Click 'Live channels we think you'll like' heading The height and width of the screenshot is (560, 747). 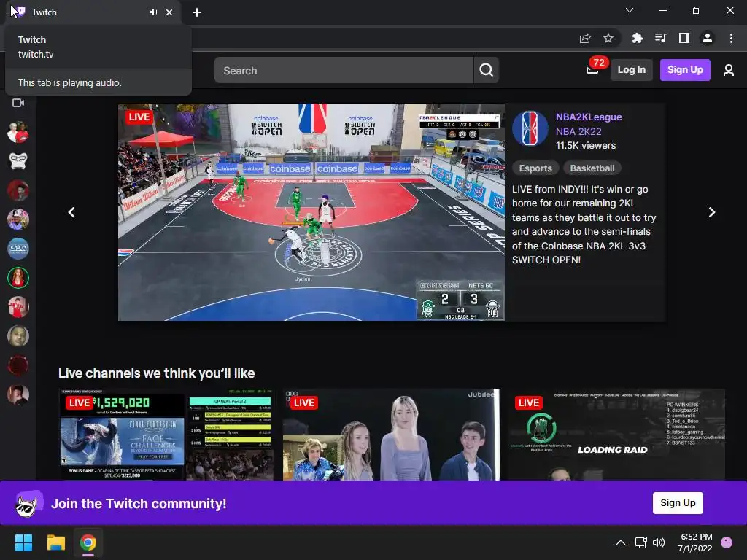coord(156,373)
